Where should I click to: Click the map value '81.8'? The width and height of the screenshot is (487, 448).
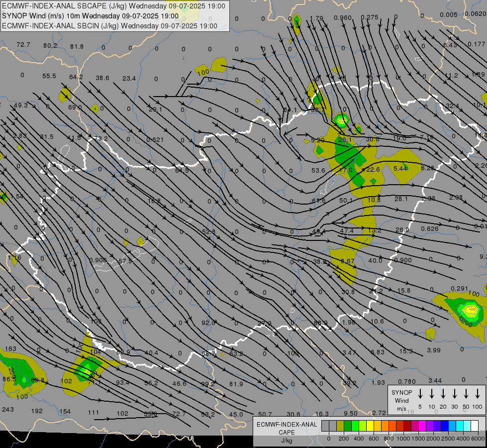coord(77,47)
